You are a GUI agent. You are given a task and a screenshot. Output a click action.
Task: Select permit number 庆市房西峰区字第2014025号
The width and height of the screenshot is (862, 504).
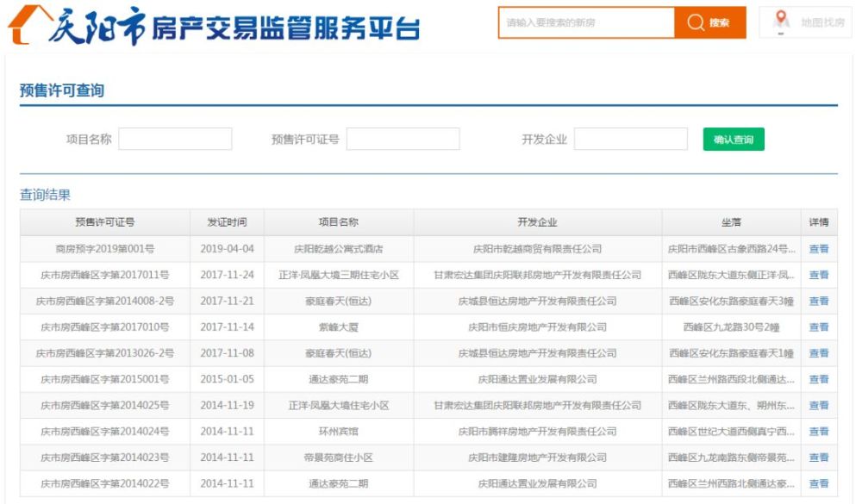click(x=105, y=406)
